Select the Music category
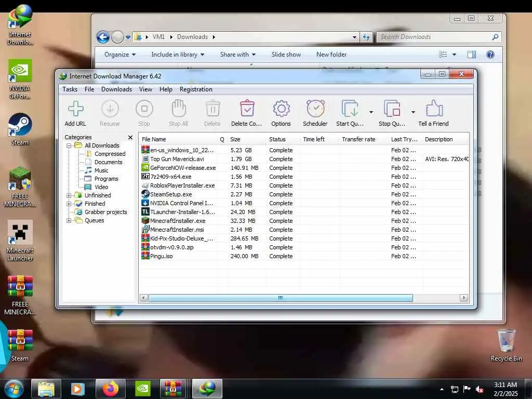532x399 pixels. 101,170
